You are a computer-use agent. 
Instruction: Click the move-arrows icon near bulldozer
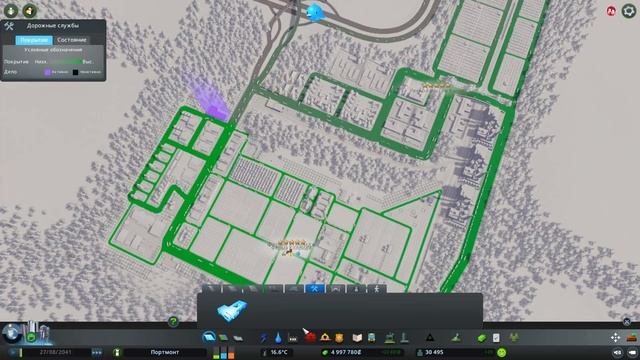pos(616,338)
